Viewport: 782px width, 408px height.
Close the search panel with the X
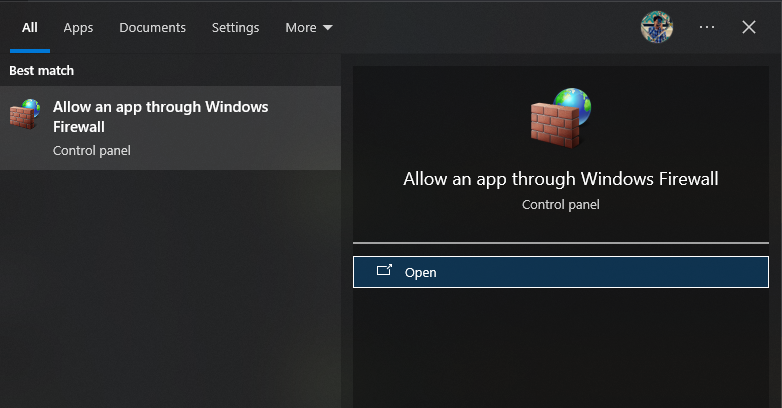[x=749, y=27]
